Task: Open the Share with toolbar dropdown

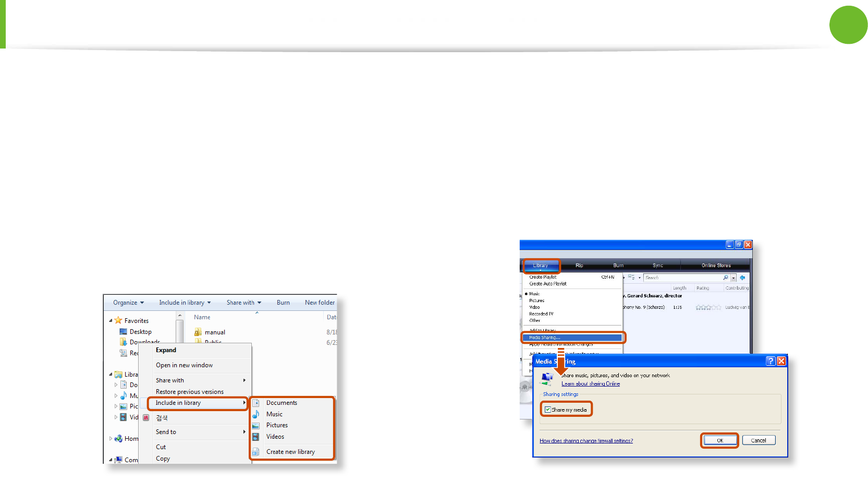Action: (x=244, y=303)
